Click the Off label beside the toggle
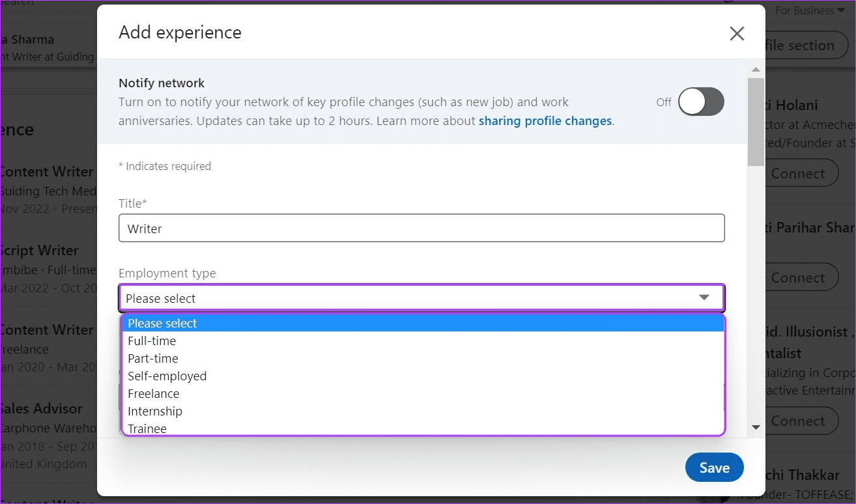 664,102
